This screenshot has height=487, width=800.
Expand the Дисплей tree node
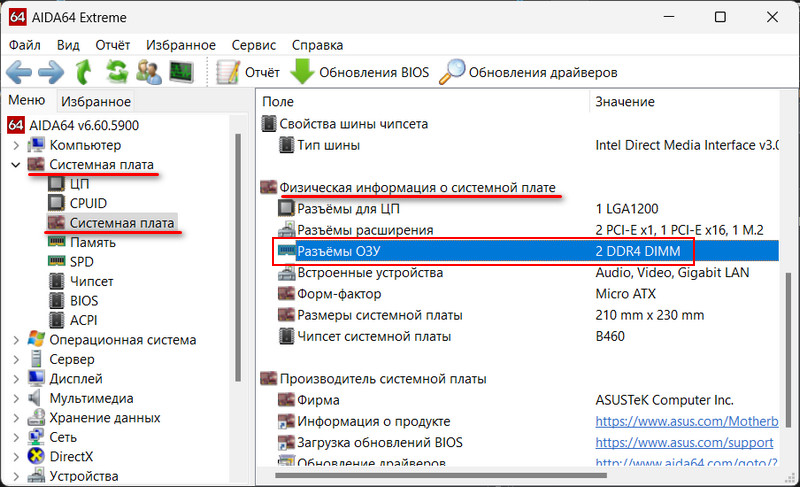point(16,379)
